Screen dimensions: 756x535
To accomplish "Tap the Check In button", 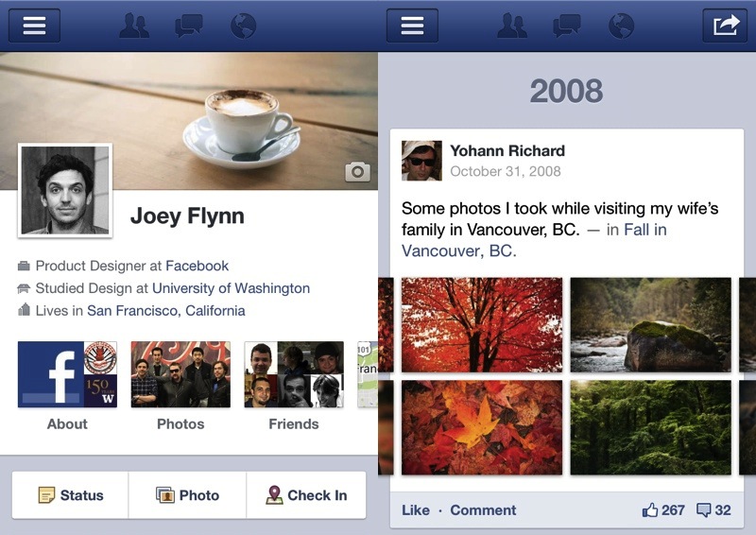I will coord(306,495).
